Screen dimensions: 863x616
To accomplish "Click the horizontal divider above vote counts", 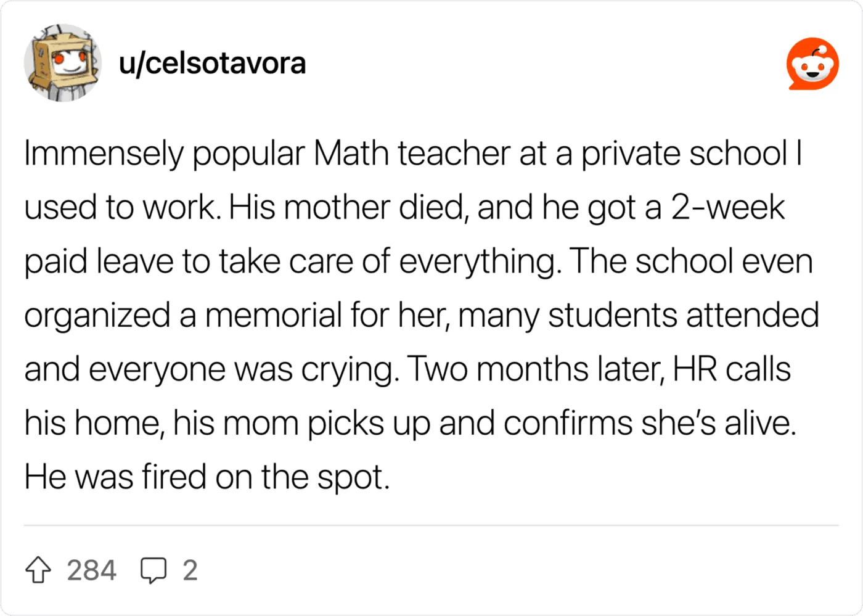I will pyautogui.click(x=431, y=526).
